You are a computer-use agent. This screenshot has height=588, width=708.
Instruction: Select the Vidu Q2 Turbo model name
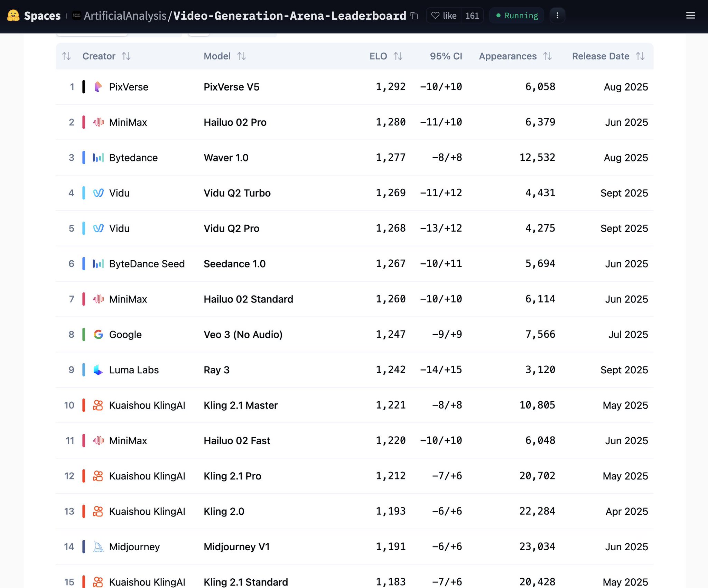[237, 193]
